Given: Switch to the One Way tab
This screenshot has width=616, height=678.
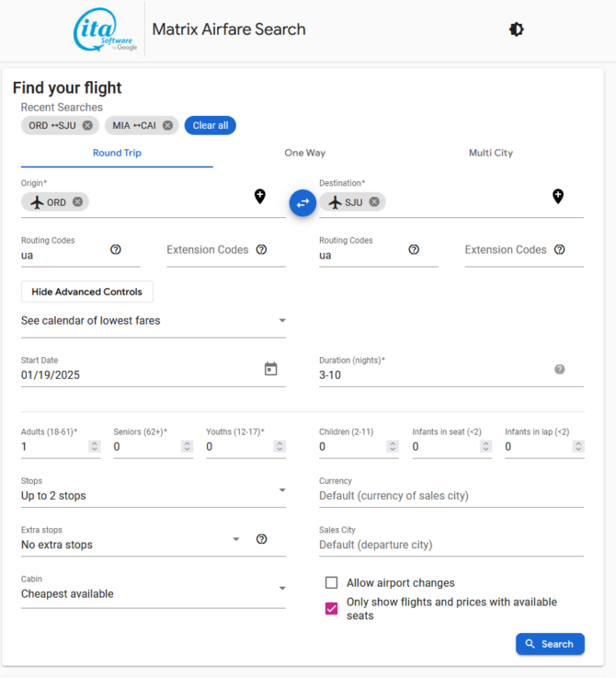Looking at the screenshot, I should [304, 153].
